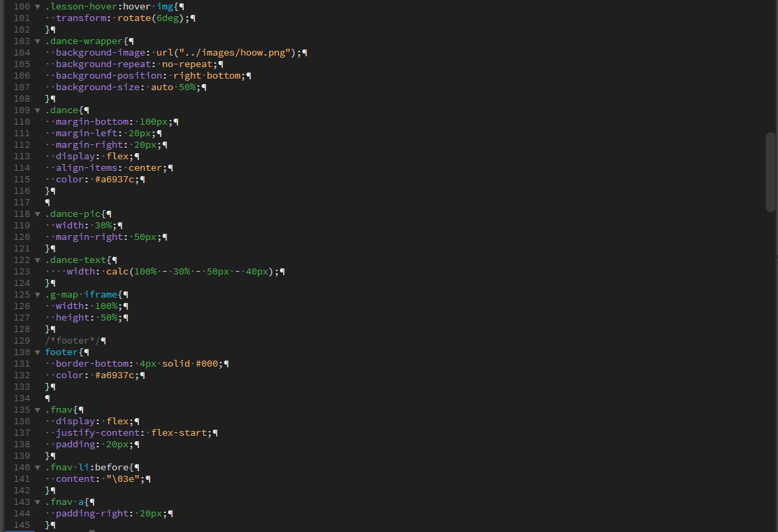Collapse the .fnav a rule block
Viewport: 778px width, 532px height.
point(37,502)
